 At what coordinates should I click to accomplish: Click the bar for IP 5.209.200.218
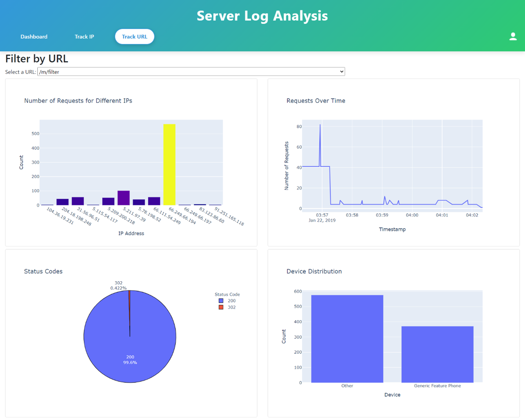point(108,202)
